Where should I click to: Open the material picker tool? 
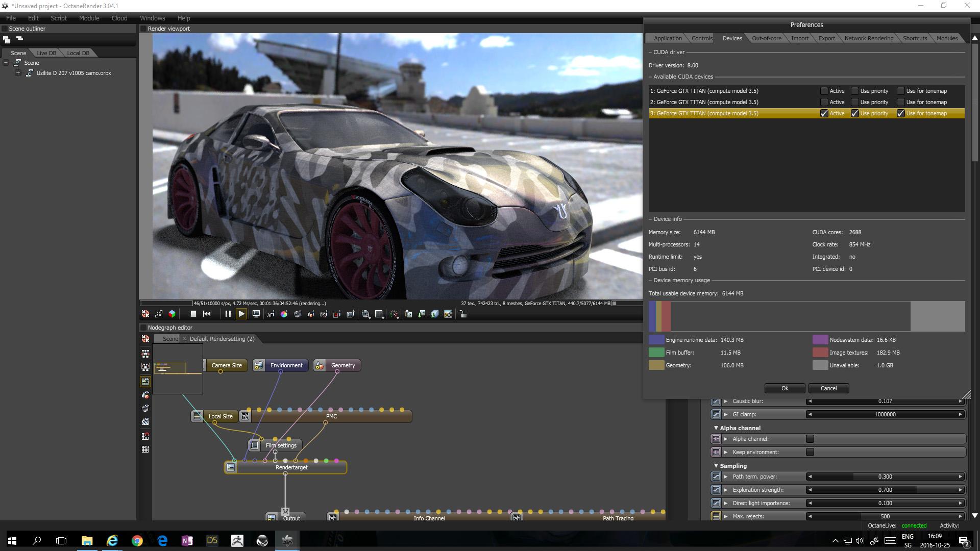click(x=311, y=314)
